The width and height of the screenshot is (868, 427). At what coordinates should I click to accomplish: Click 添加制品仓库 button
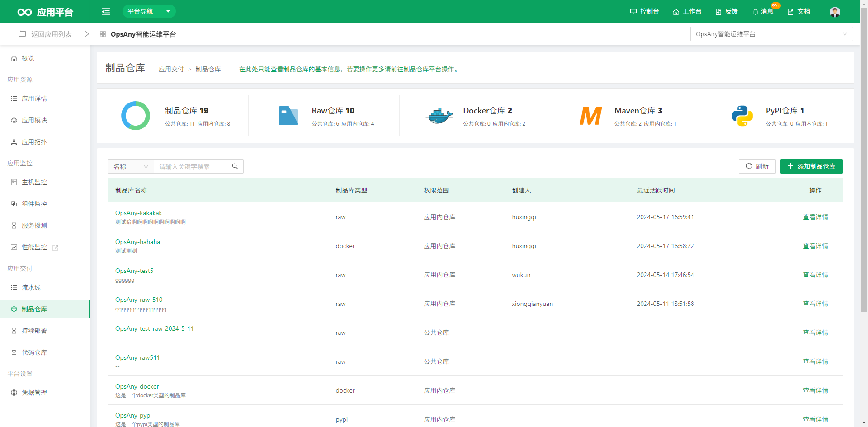click(811, 166)
